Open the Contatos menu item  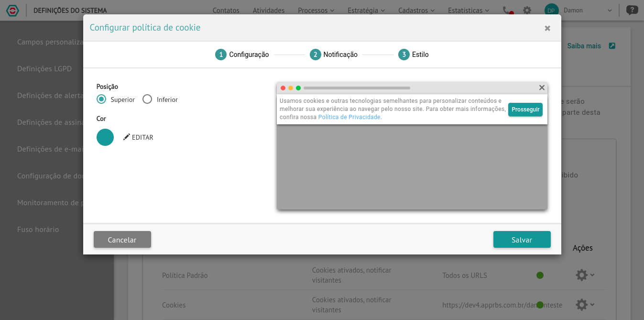(226, 10)
